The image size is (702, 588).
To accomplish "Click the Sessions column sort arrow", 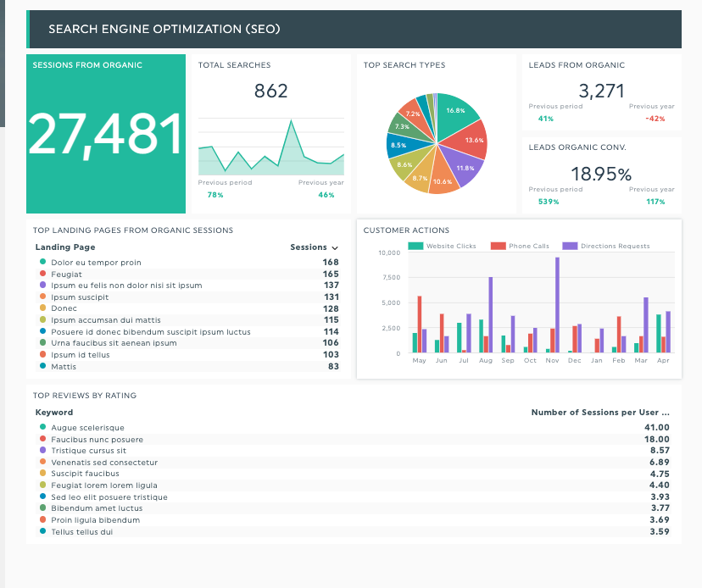I will [334, 247].
